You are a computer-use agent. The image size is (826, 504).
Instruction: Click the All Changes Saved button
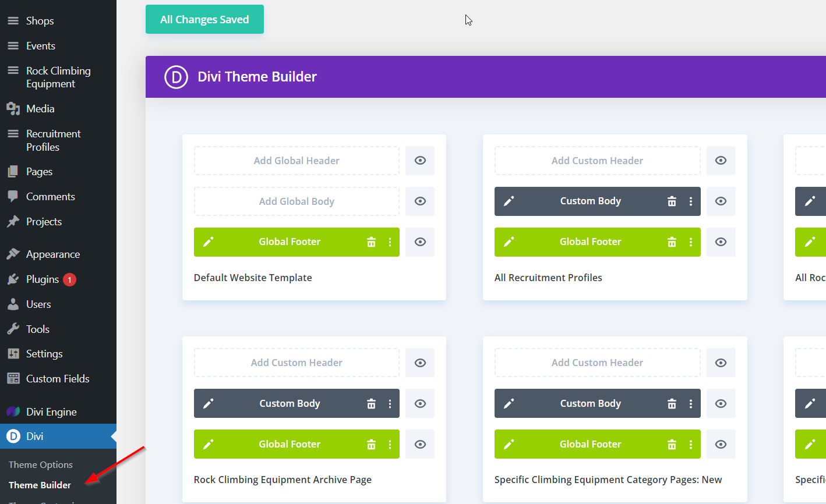(204, 19)
